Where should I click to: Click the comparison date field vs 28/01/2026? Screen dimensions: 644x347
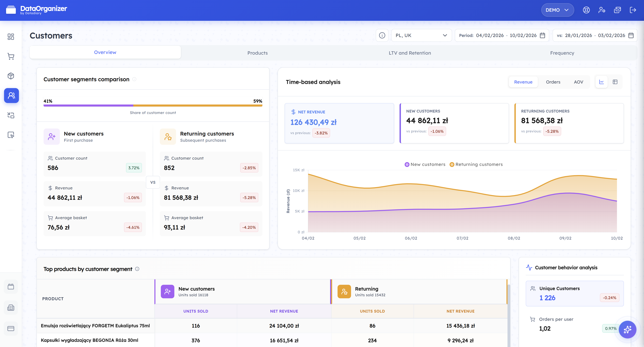(595, 35)
